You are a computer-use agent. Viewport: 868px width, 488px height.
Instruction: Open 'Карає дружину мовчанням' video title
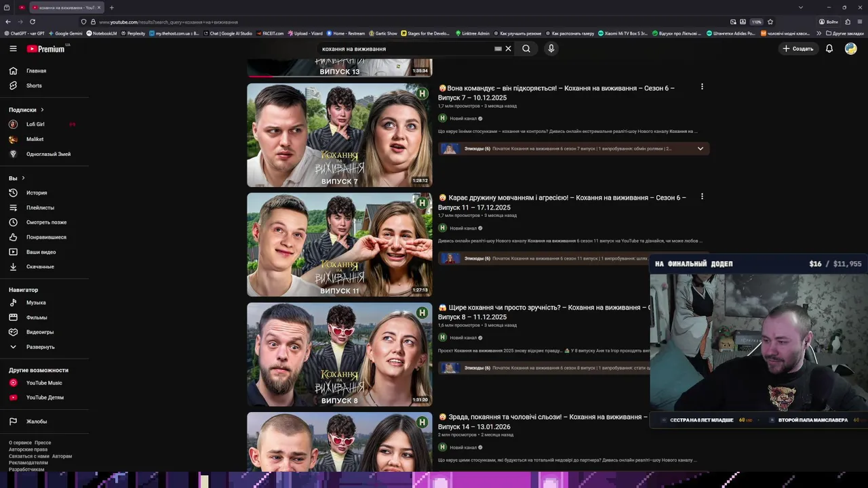[562, 203]
